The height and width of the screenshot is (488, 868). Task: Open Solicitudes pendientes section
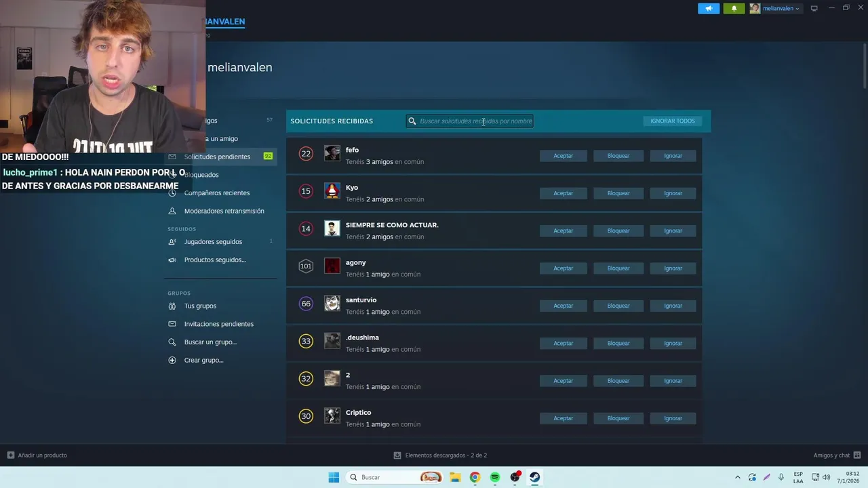(x=220, y=157)
